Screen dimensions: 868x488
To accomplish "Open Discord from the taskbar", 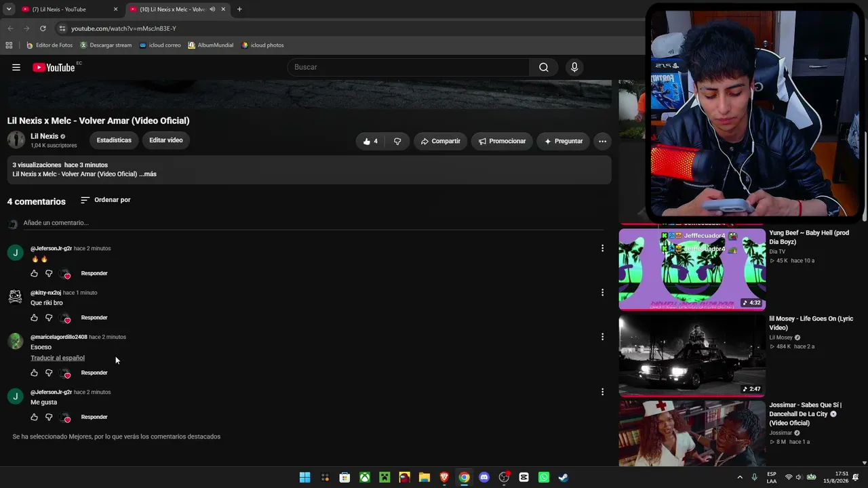I will 484,477.
